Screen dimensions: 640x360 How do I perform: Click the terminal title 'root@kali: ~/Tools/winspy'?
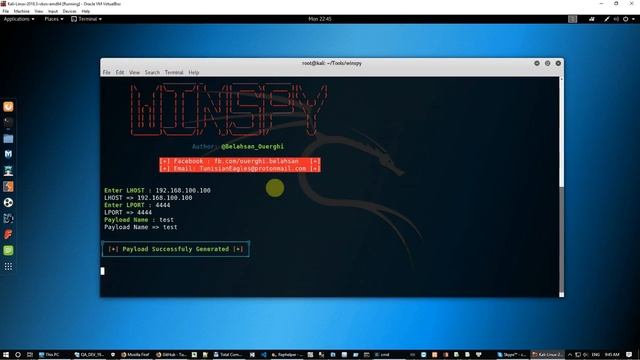pos(331,63)
